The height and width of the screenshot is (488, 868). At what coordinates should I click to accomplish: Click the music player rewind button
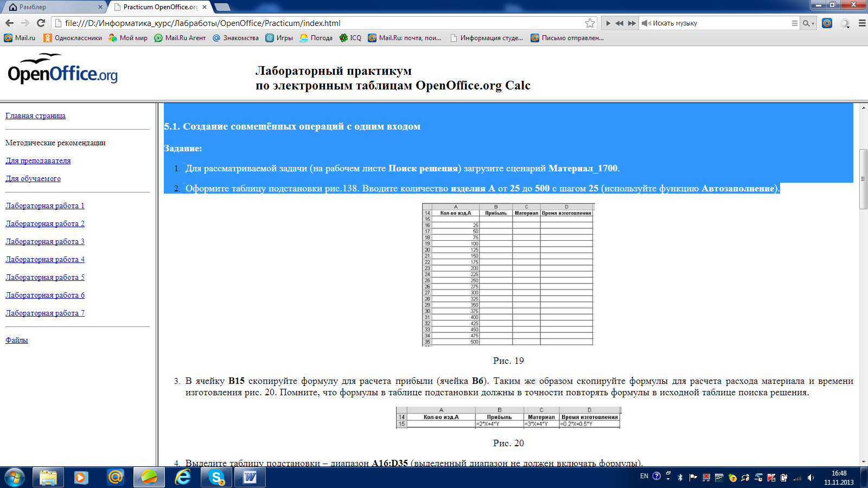[619, 23]
